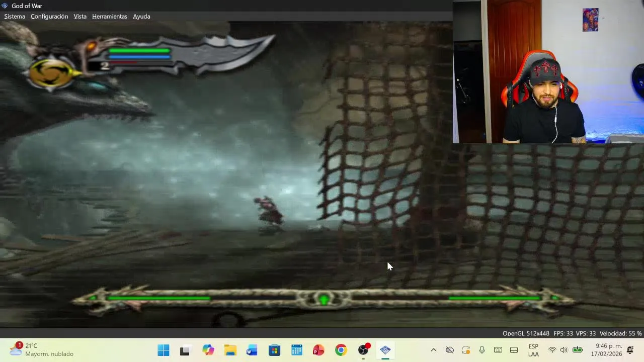This screenshot has width=644, height=362.
Task: Open File Explorer from the taskbar
Action: click(x=230, y=350)
